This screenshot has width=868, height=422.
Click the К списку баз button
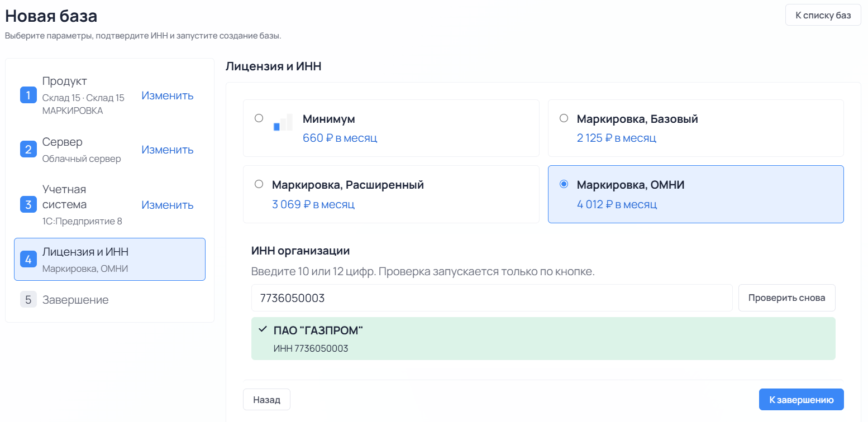[x=823, y=15]
